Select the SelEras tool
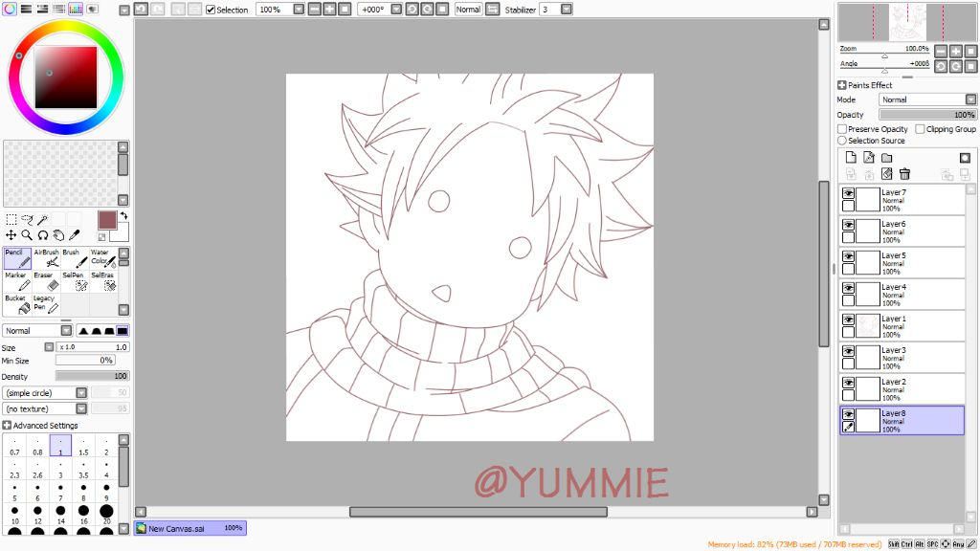 click(103, 281)
